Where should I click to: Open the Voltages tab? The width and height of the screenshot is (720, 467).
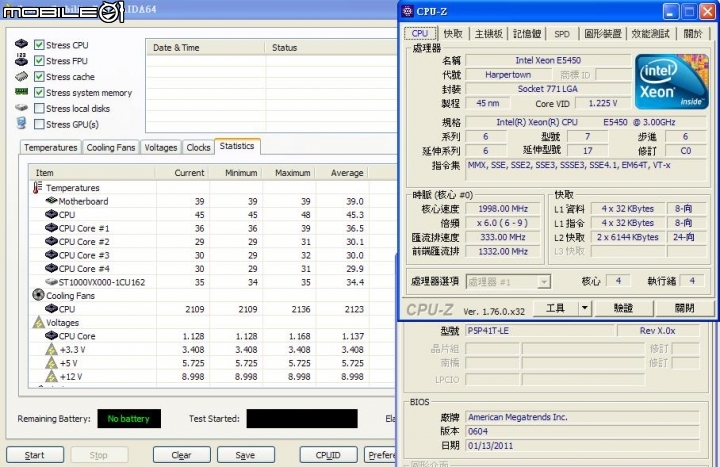[161, 147]
